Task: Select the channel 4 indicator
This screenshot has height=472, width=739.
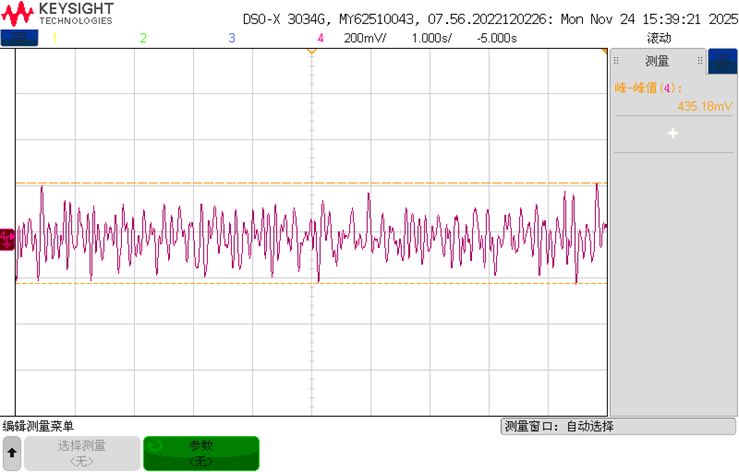Action: (320, 38)
